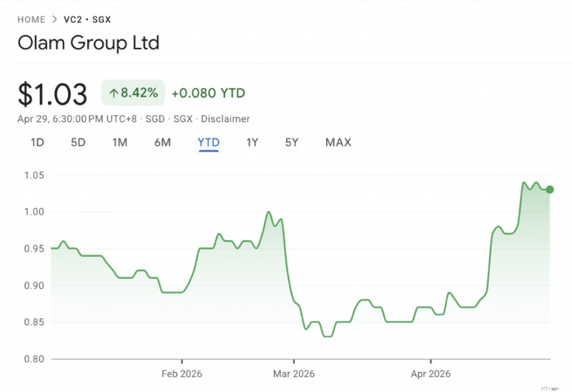The image size is (572, 392).
Task: Open the Disclaimer link
Action: (x=225, y=119)
